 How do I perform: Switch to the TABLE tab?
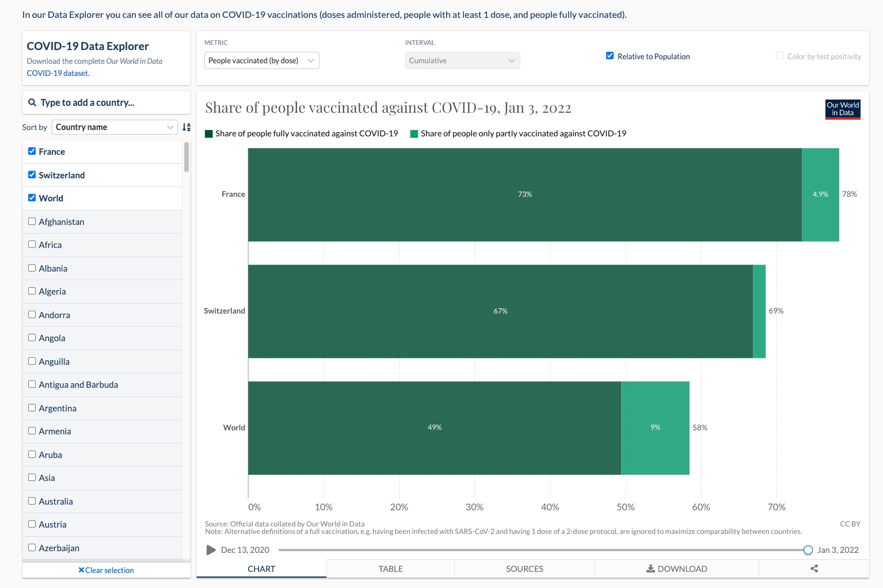390,568
